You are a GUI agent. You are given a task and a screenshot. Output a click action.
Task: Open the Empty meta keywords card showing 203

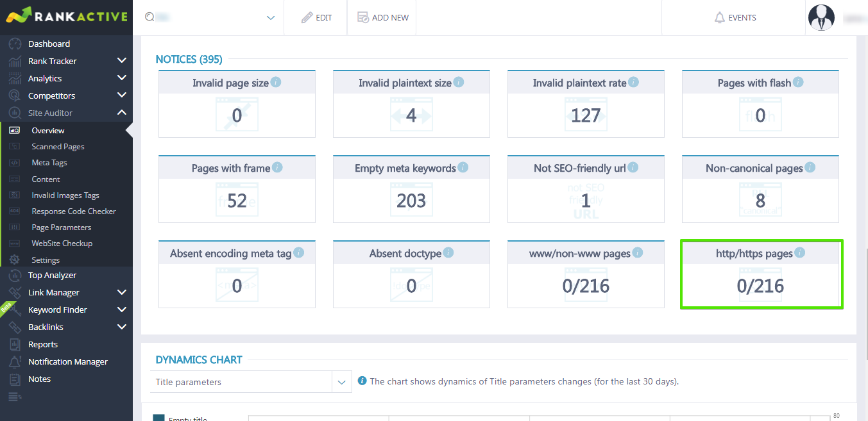[x=411, y=188]
